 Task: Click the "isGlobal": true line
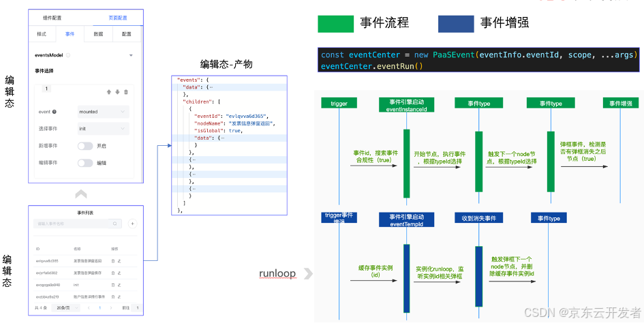(x=218, y=131)
